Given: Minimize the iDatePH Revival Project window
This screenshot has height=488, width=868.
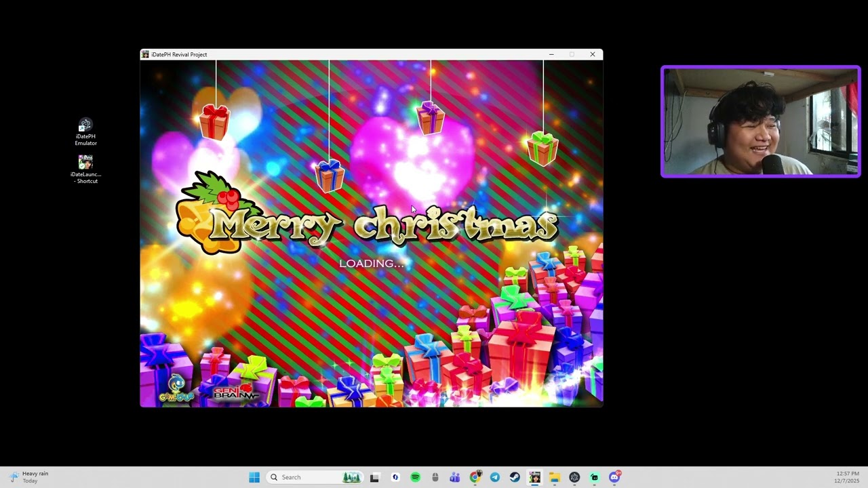Looking at the screenshot, I should pyautogui.click(x=551, y=54).
